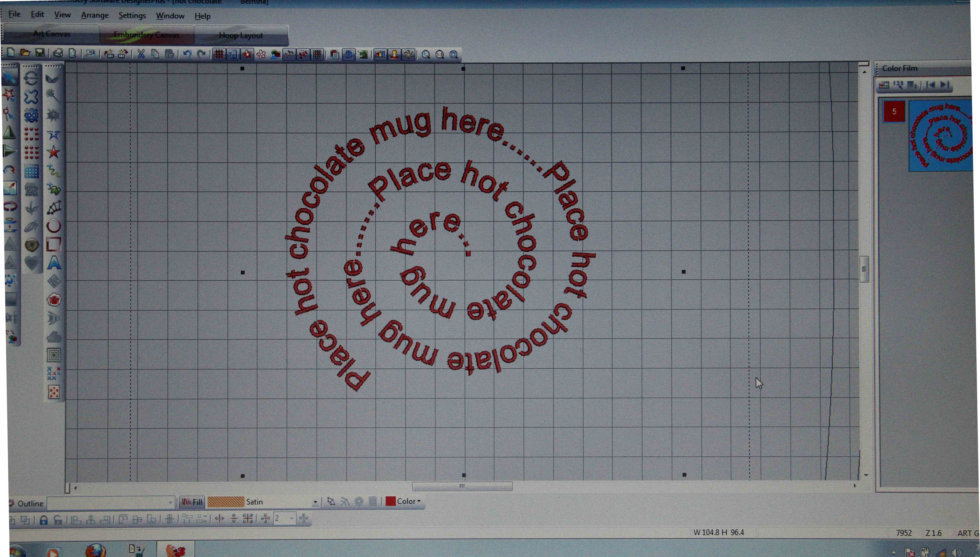Toggle the Fill stitch button
The height and width of the screenshot is (557, 980).
(x=192, y=502)
